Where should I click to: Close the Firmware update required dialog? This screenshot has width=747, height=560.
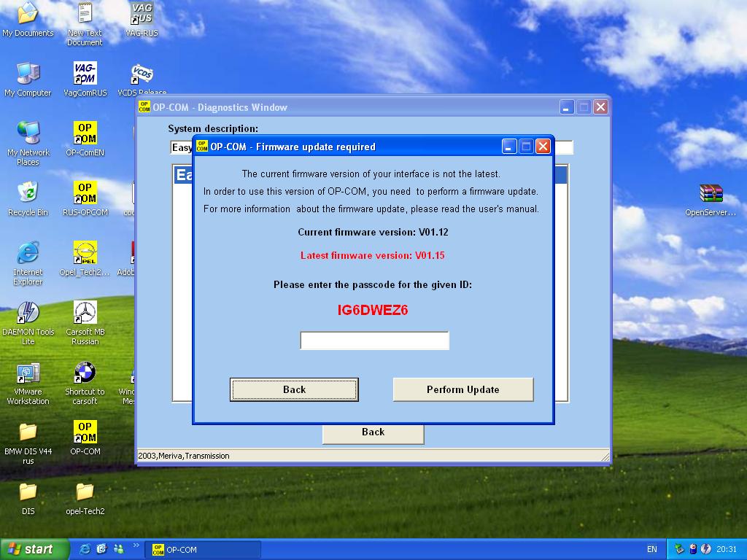point(543,147)
